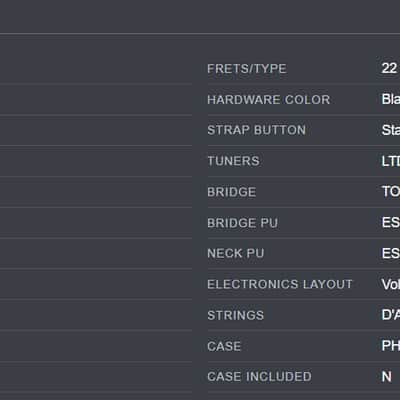Select the tuners value starting with LTD
400x400 pixels.
tap(391, 161)
